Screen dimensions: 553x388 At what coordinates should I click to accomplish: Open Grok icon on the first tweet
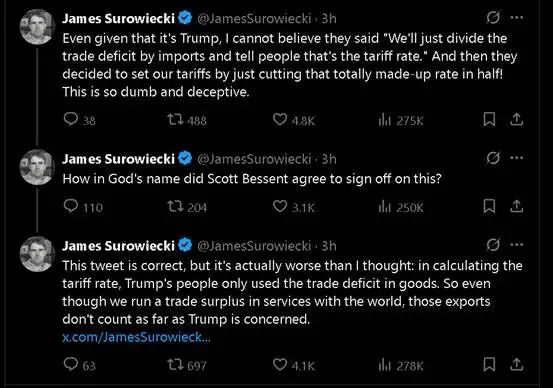[x=493, y=17]
